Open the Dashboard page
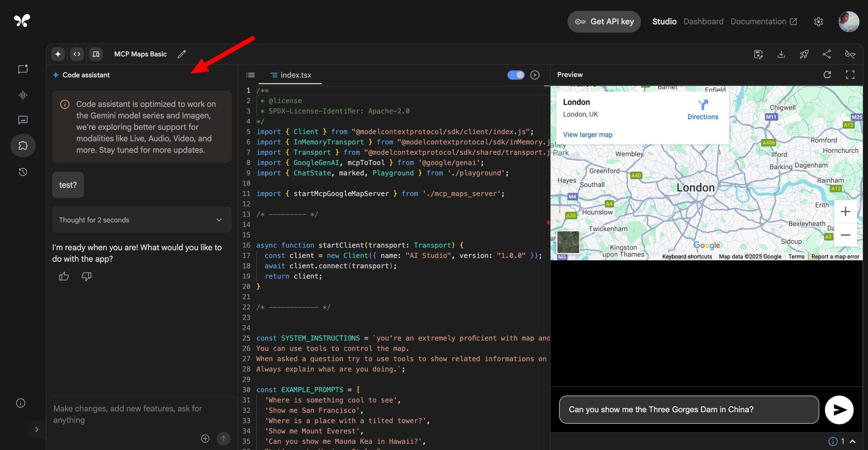868x450 pixels. point(703,21)
